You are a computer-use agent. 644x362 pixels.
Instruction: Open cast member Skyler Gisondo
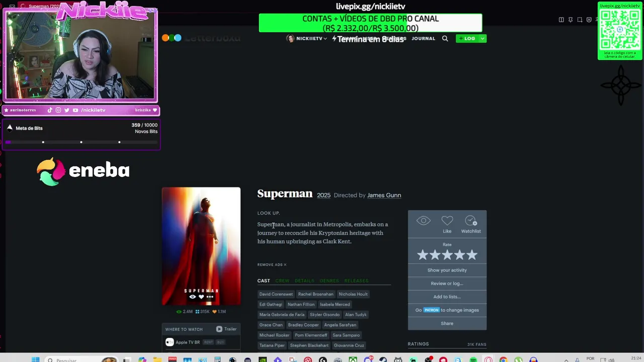pyautogui.click(x=325, y=315)
